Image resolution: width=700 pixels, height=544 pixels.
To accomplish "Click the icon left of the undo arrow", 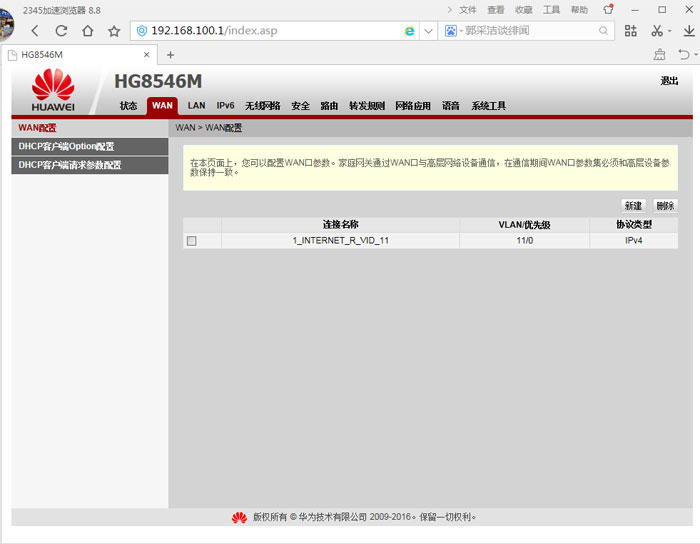I will (659, 54).
